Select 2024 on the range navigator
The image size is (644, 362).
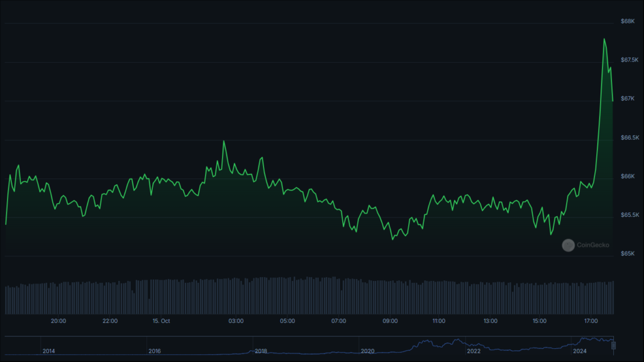[x=579, y=351]
